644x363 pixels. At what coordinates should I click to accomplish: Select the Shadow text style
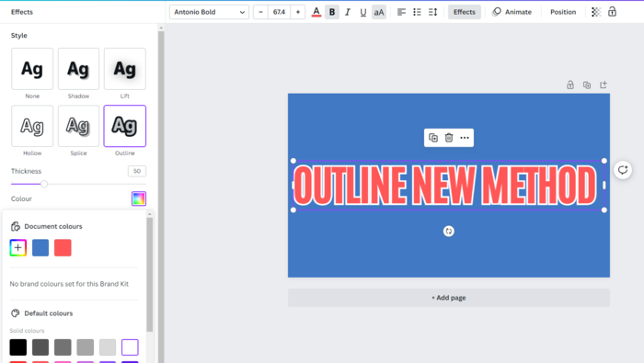[x=78, y=69]
